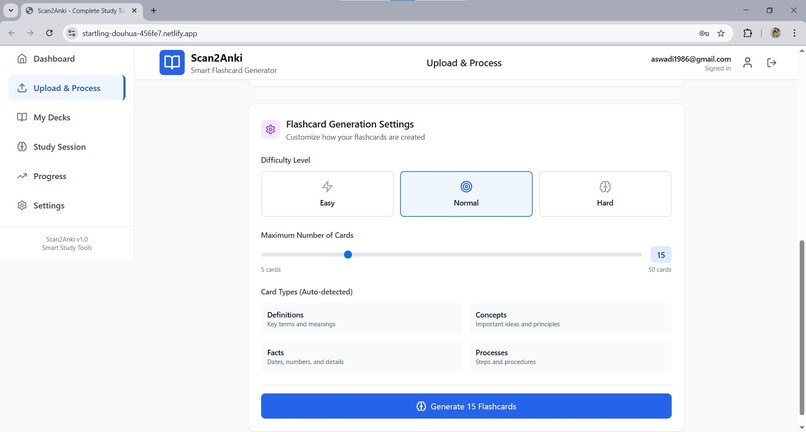Click the Settings gear icon in sidebar

click(22, 205)
